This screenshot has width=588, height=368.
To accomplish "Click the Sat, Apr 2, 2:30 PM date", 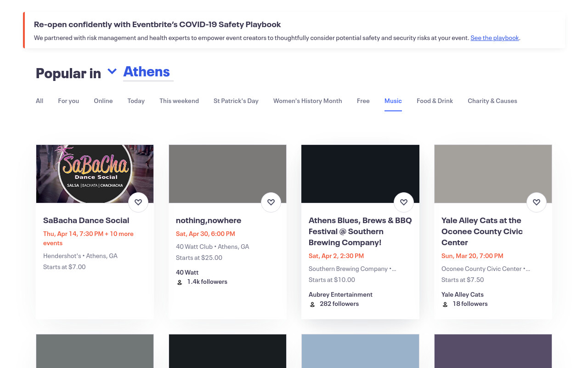I will coord(336,256).
